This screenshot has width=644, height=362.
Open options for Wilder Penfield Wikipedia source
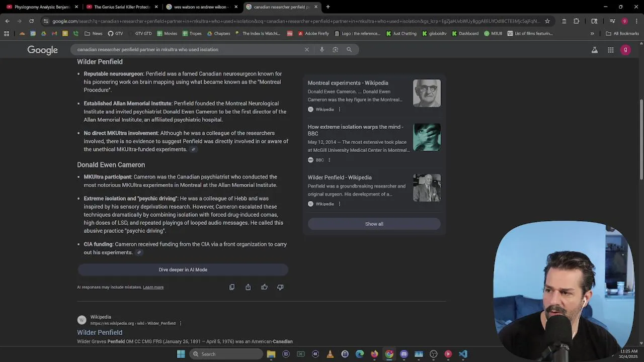point(340,204)
